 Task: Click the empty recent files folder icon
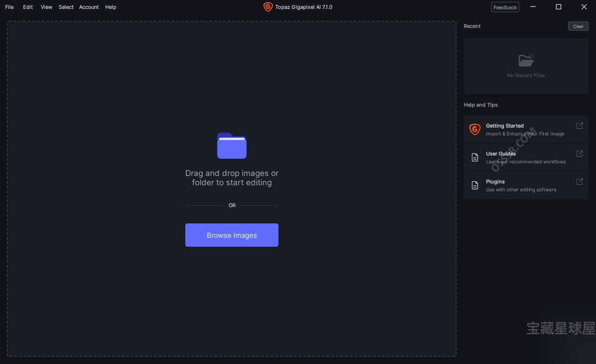pyautogui.click(x=526, y=60)
